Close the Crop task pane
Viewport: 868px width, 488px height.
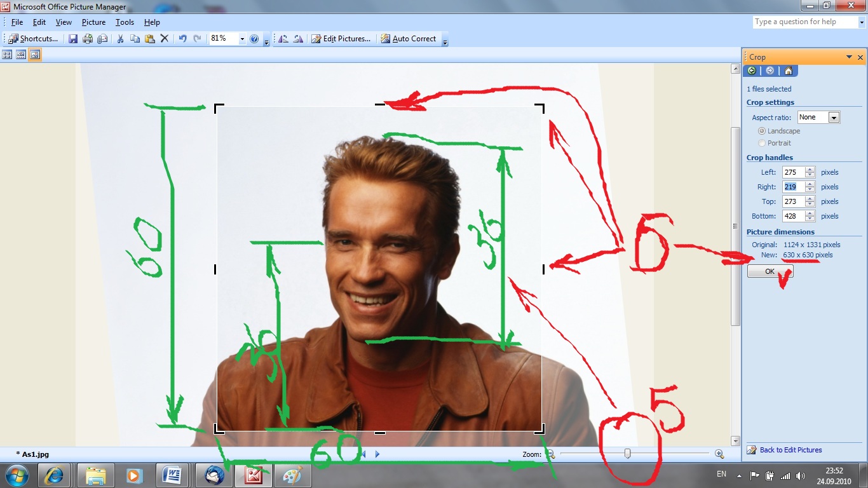coord(860,57)
